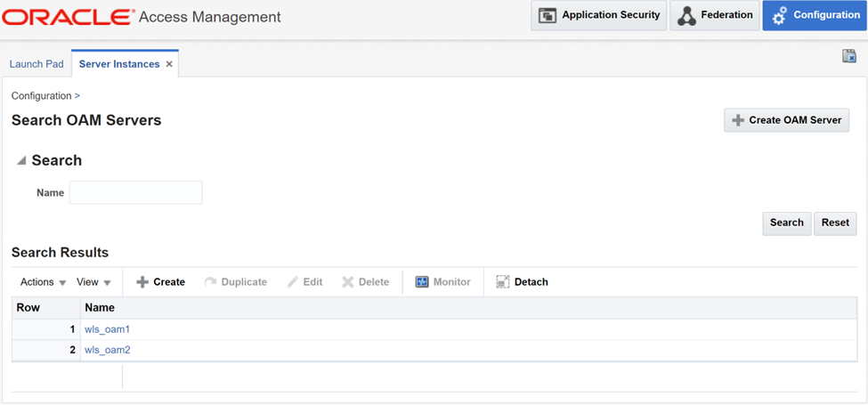Open the Actions dropdown menu
This screenshot has width=868, height=405.
[43, 282]
